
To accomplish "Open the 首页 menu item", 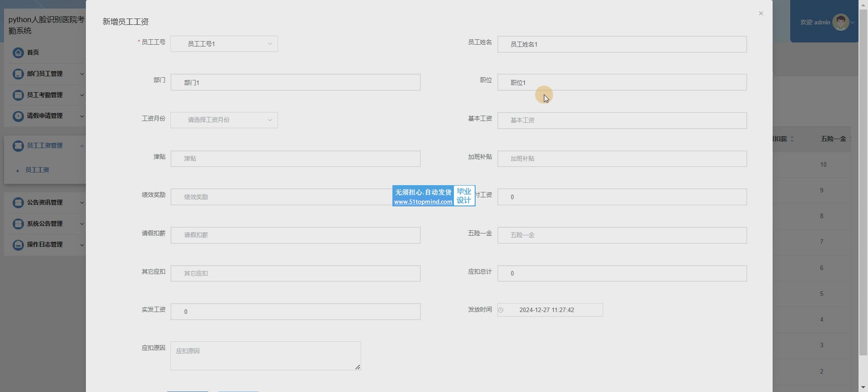I will tap(33, 53).
